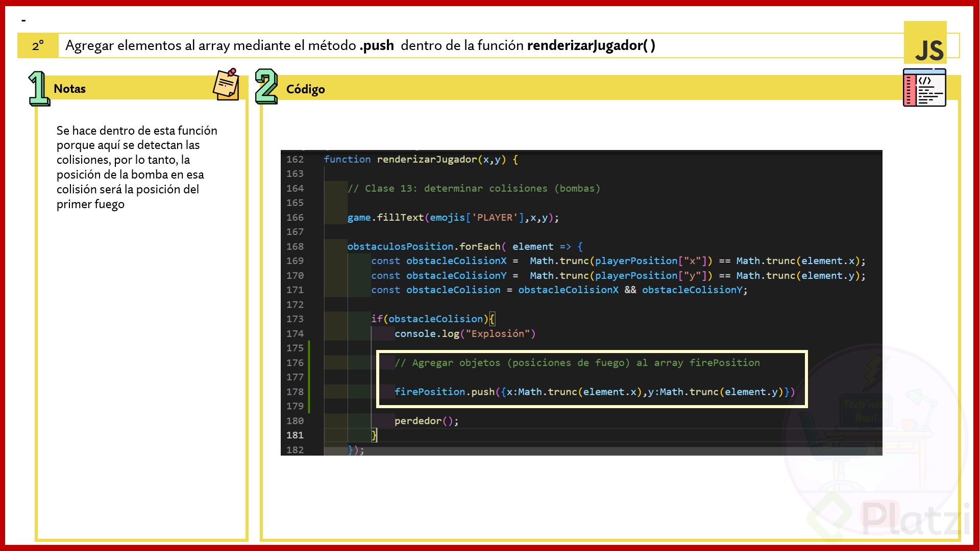980x551 pixels.
Task: Click line number 178 in gutter
Action: point(295,392)
